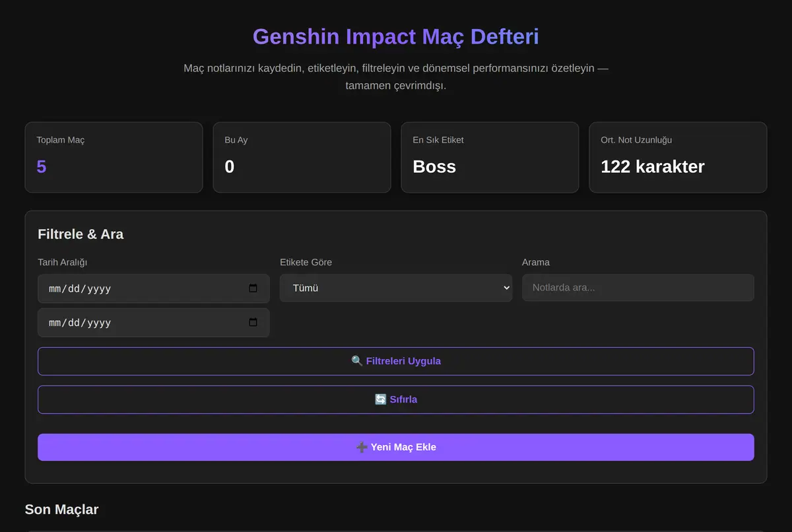The width and height of the screenshot is (792, 532).
Task: Open calendar picker on end date field
Action: coord(253,323)
